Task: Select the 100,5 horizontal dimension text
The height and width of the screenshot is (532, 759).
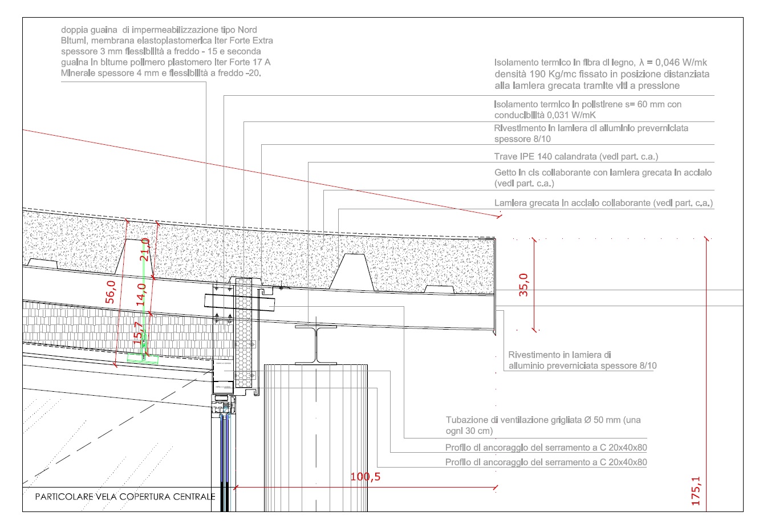Action: tap(365, 477)
